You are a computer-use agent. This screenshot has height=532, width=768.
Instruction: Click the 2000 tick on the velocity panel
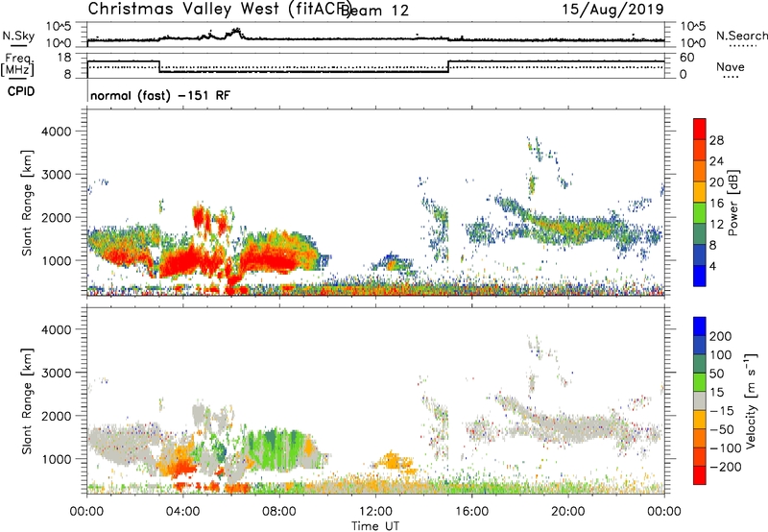pos(56,416)
